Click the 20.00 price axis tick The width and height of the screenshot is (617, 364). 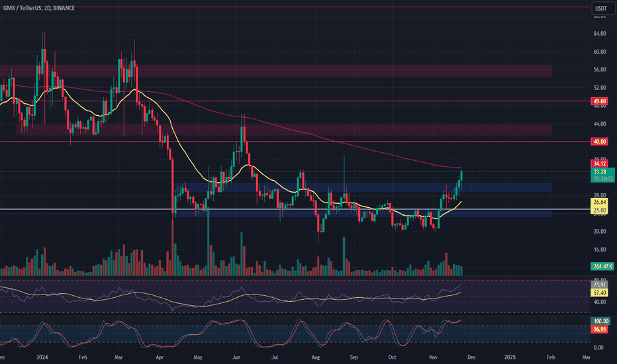(x=599, y=232)
